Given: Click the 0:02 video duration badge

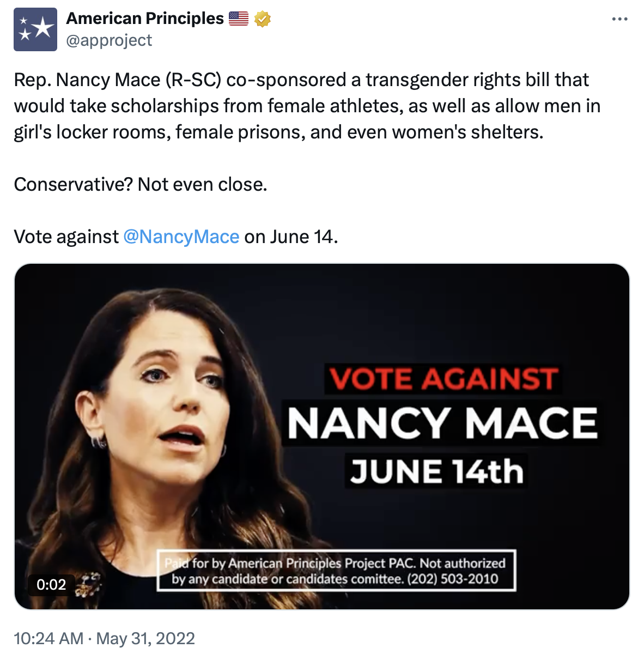Looking at the screenshot, I should 51,584.
